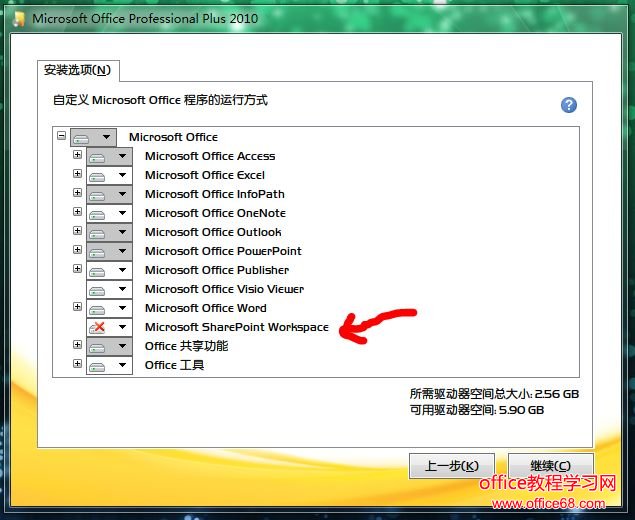
Task: Expand the Microsoft Office PowerPoint node
Action: tap(77, 249)
